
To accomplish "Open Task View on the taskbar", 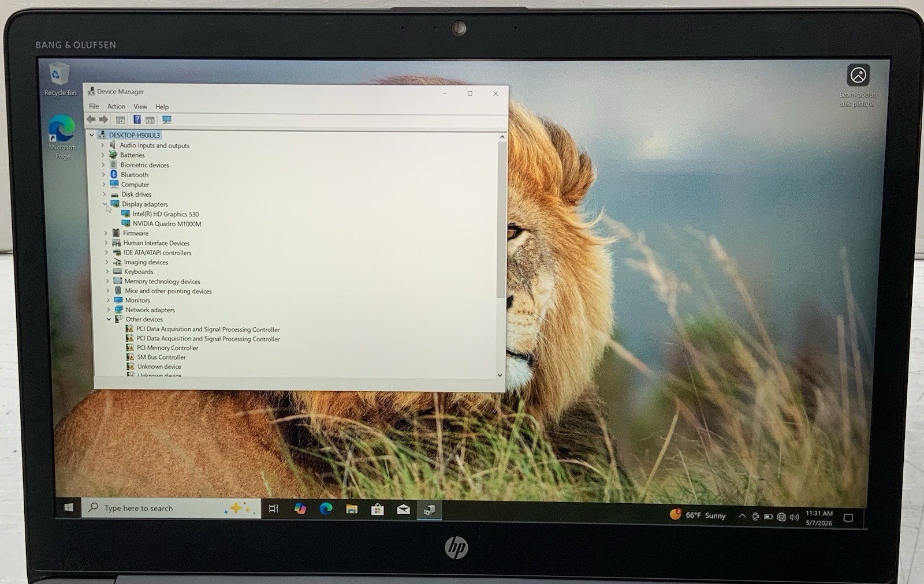I will tap(274, 508).
